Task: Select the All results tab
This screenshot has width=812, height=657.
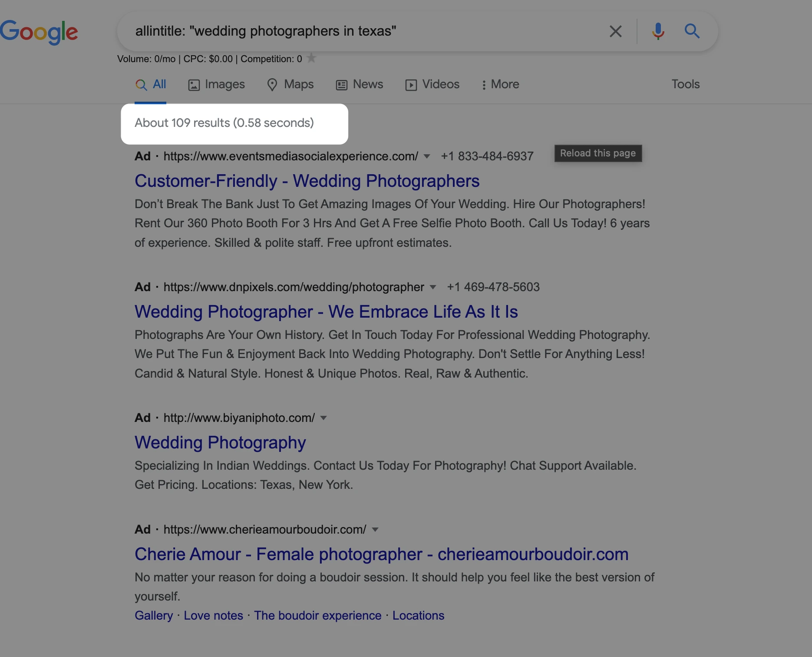Action: [150, 84]
